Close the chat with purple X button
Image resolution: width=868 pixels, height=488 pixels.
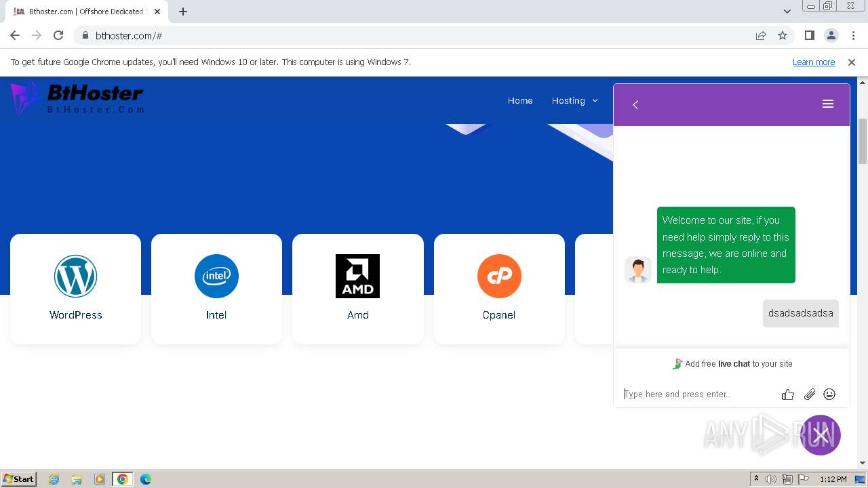point(821,435)
